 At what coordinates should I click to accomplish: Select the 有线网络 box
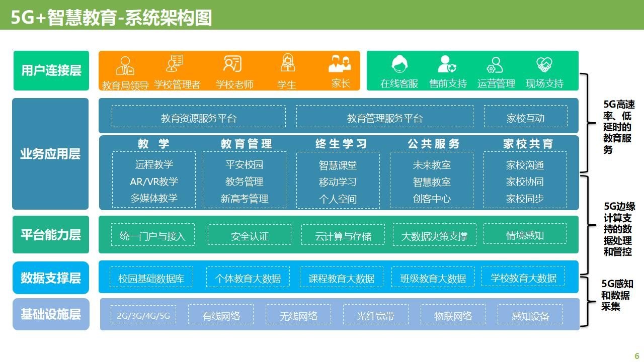tap(221, 315)
